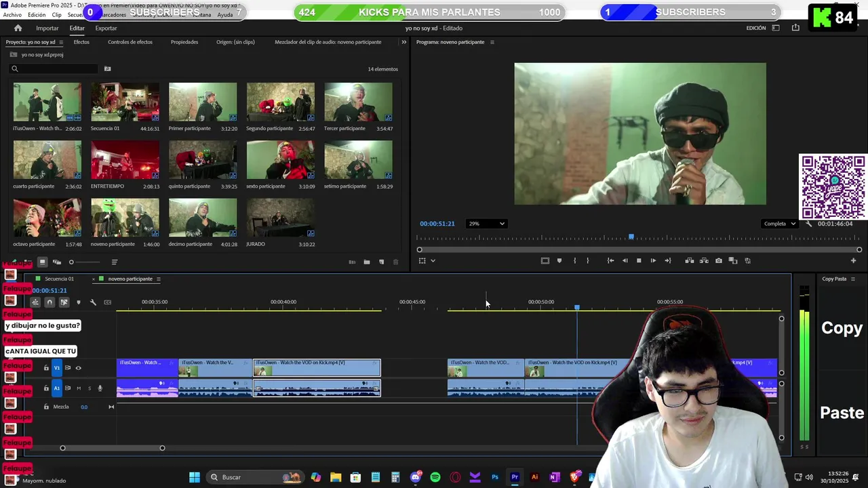Open the Archivo menu
Image resolution: width=868 pixels, height=488 pixels.
tap(12, 15)
